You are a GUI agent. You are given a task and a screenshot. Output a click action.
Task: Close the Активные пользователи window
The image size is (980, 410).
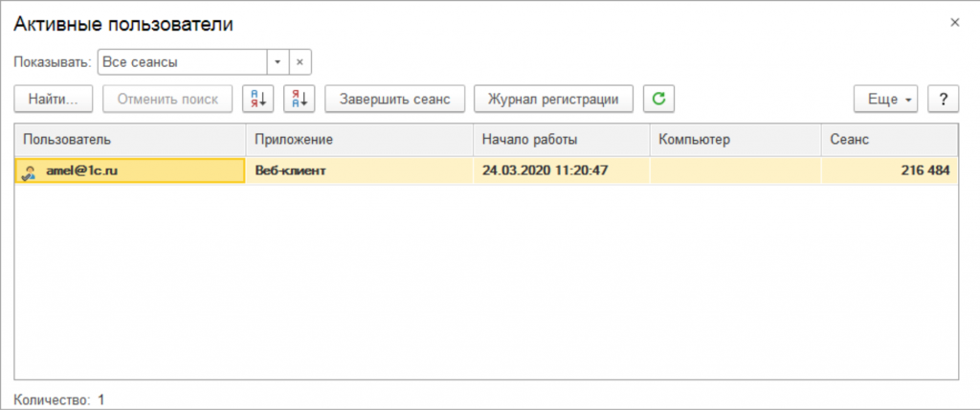953,22
